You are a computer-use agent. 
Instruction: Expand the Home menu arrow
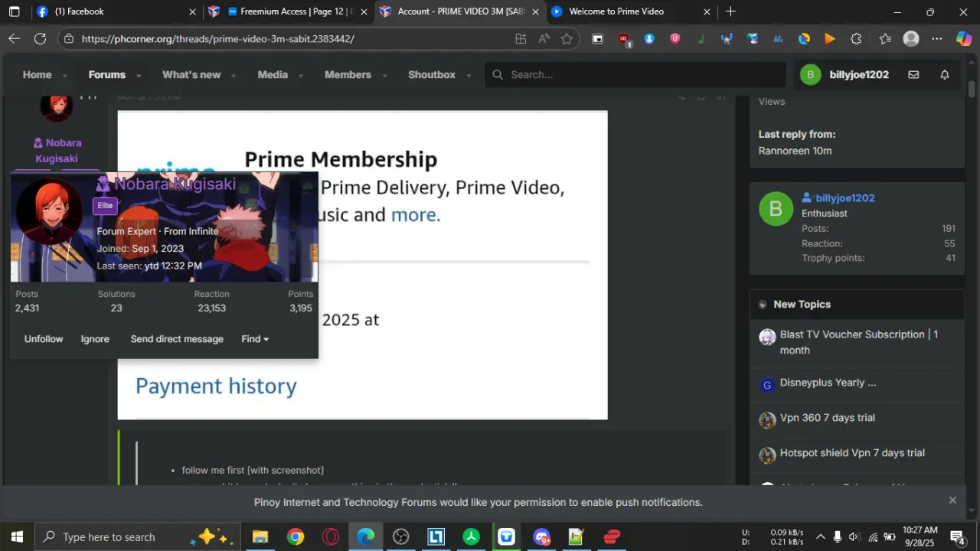[64, 76]
